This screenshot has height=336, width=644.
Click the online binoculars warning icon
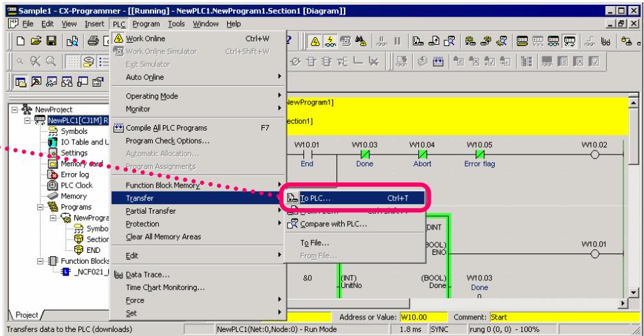361,41
